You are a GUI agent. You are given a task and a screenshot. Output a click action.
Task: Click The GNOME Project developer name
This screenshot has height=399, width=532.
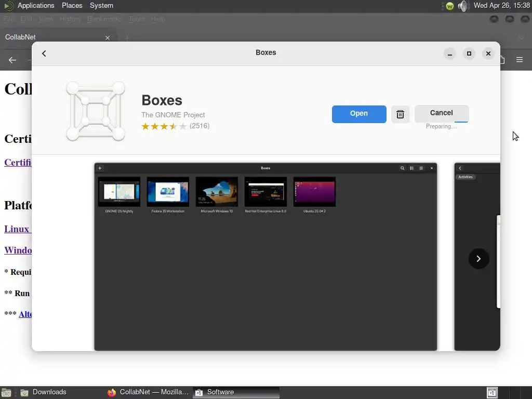173,115
